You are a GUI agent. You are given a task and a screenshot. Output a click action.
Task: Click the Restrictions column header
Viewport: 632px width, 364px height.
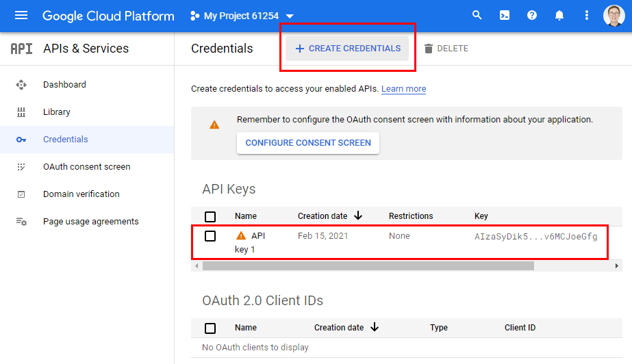pyautogui.click(x=411, y=216)
